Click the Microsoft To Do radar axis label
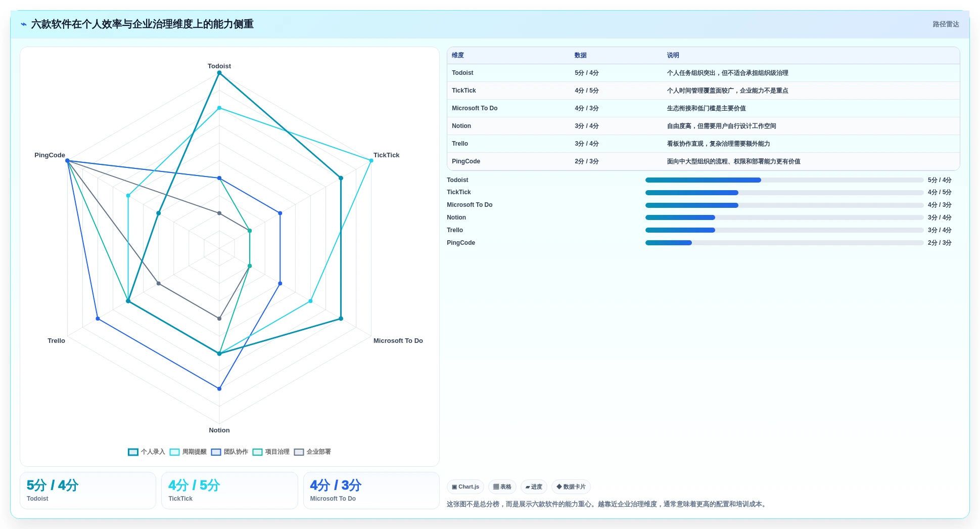Screen dimensions: 980x529 coord(398,341)
